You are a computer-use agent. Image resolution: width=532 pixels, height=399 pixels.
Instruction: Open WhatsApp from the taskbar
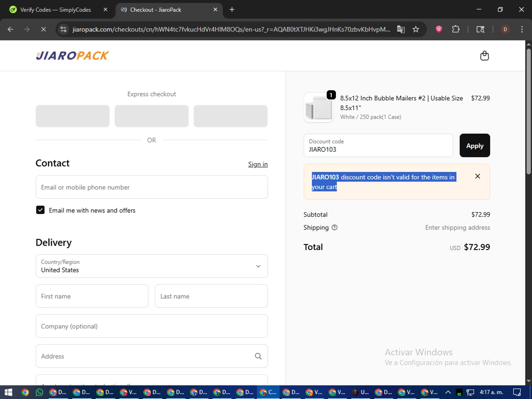click(39, 392)
